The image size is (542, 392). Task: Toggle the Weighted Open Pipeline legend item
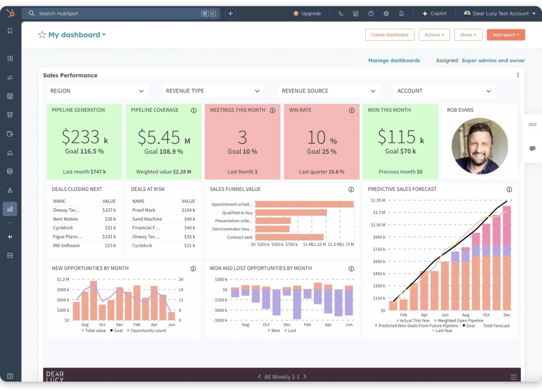(458, 321)
